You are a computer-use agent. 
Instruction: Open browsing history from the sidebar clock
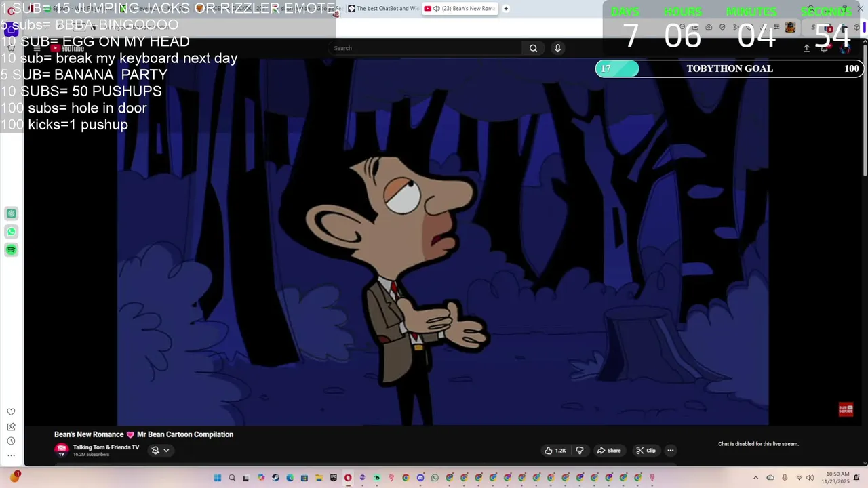coord(11,441)
